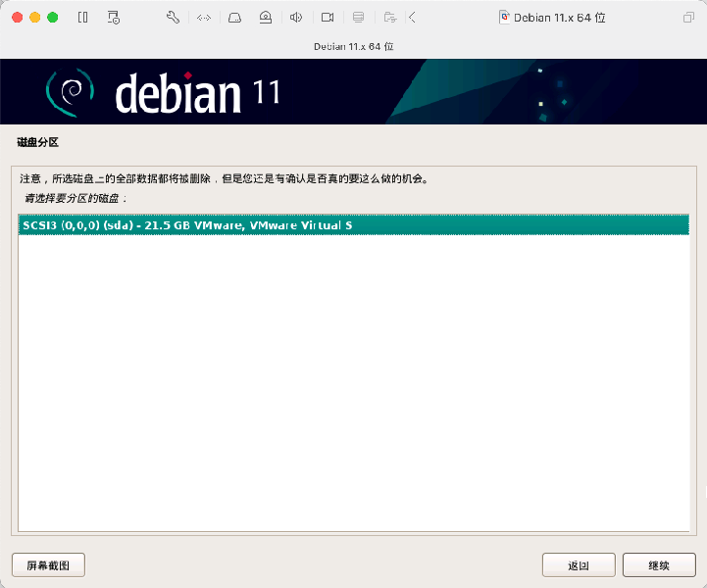Click the network adapter arrows icon

tap(204, 18)
